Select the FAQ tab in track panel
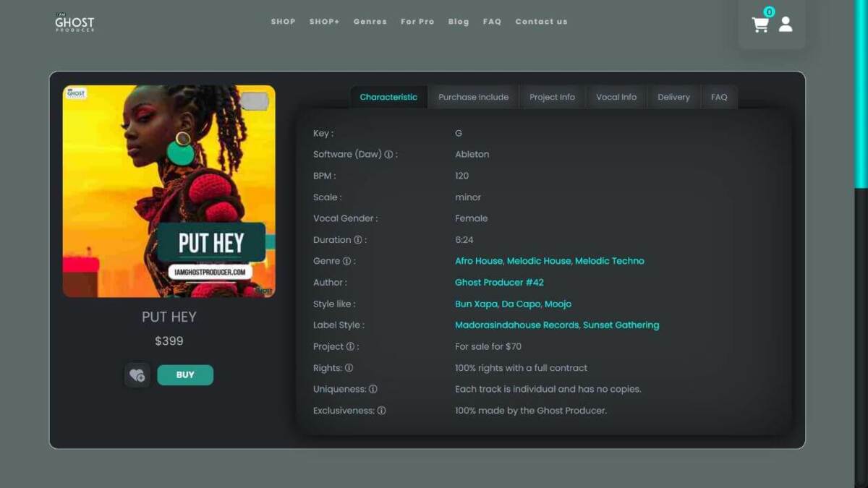 click(x=719, y=97)
